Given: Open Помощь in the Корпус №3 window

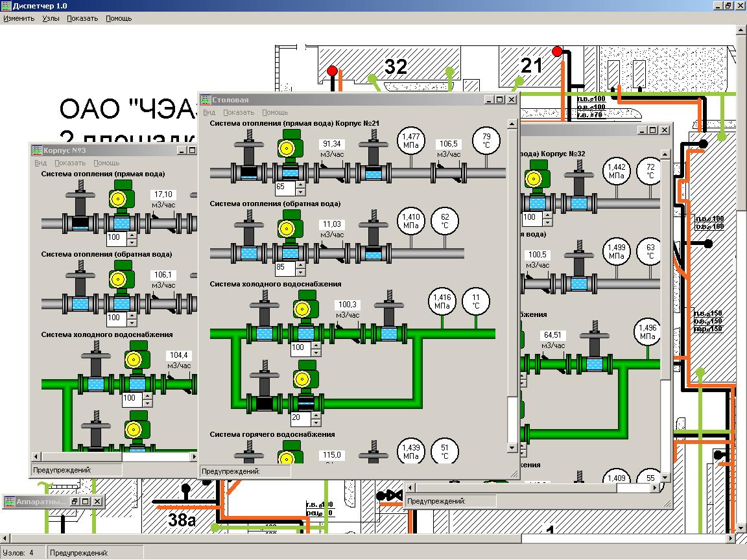Looking at the screenshot, I should click(106, 163).
